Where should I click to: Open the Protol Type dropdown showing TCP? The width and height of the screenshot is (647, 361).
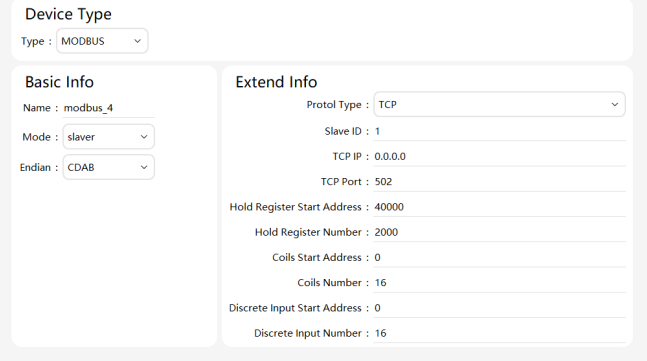(x=499, y=104)
